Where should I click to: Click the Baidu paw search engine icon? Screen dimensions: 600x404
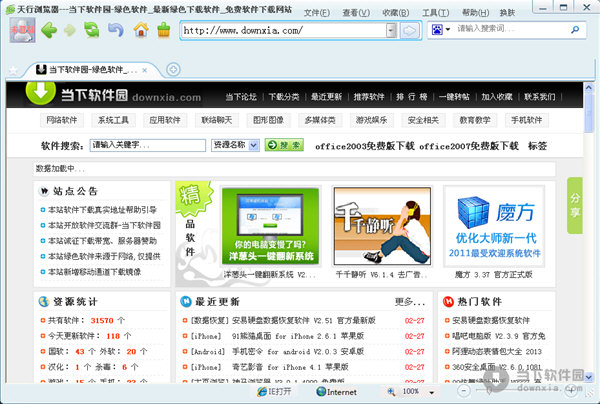coord(437,29)
